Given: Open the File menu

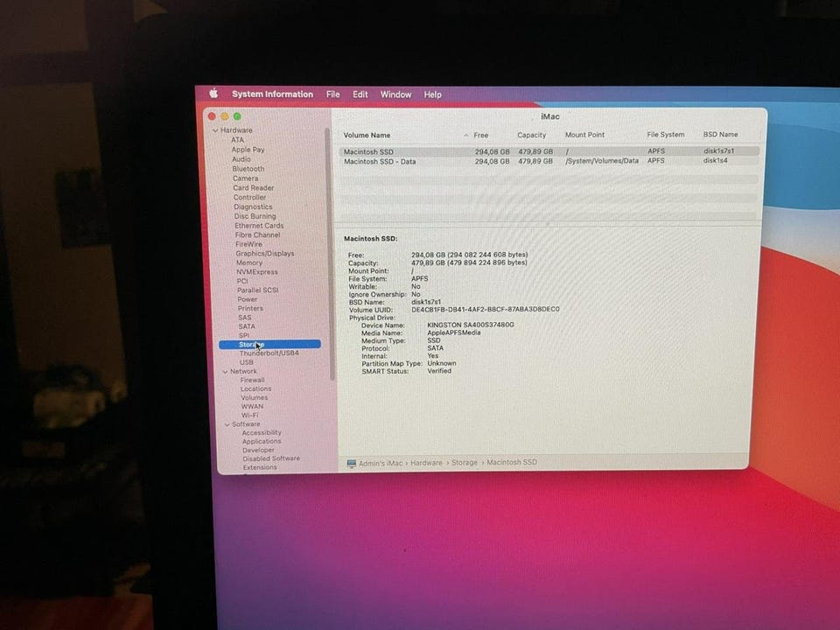Looking at the screenshot, I should tap(332, 94).
